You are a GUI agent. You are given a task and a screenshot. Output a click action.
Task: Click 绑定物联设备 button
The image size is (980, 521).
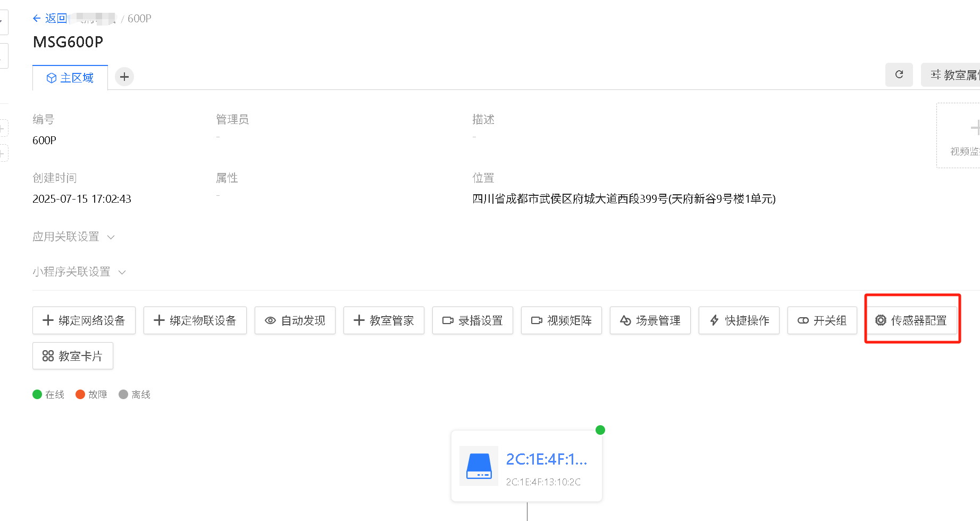(x=195, y=320)
